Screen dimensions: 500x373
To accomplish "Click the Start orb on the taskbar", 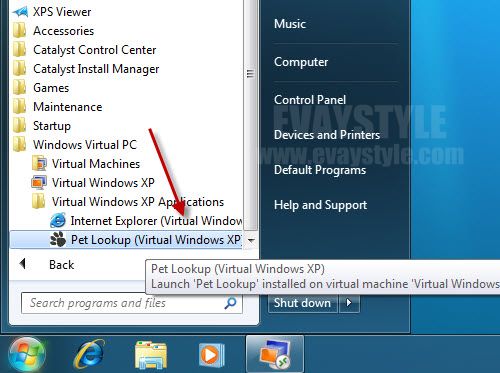I will 27,355.
